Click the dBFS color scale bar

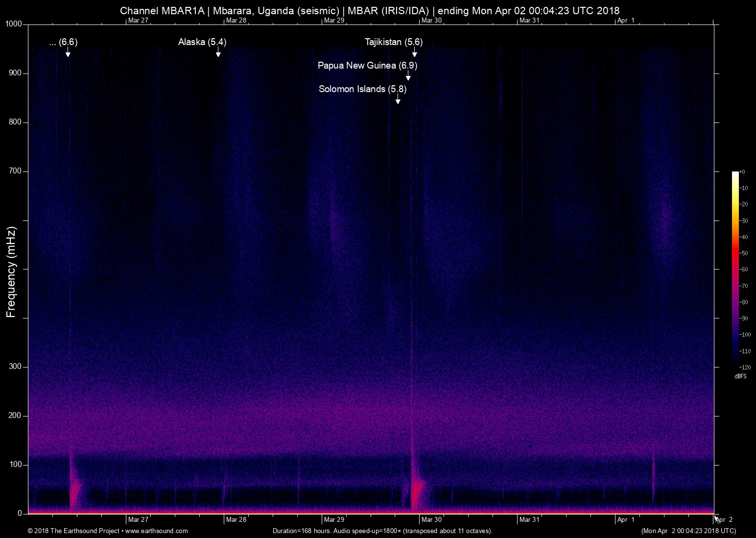click(x=735, y=269)
